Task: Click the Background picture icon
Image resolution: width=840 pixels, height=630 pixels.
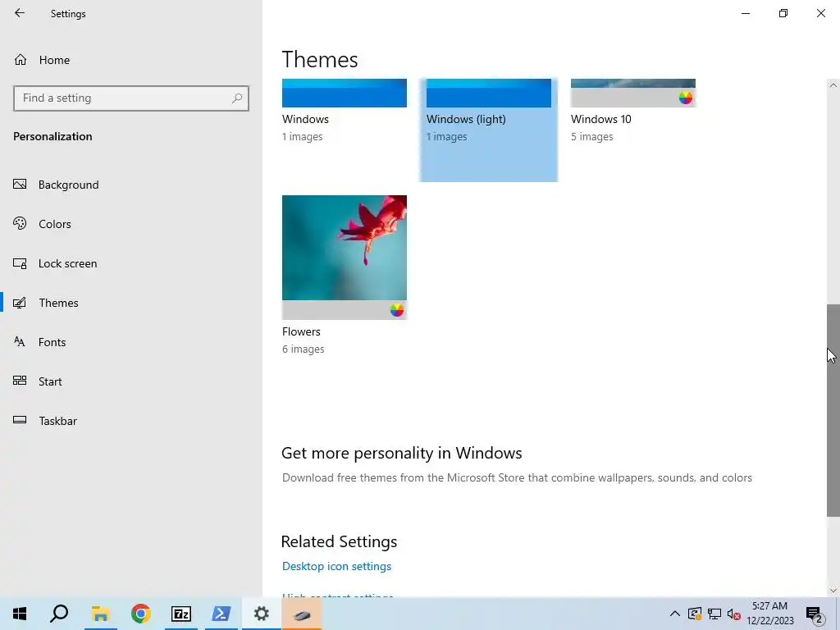Action: [20, 185]
